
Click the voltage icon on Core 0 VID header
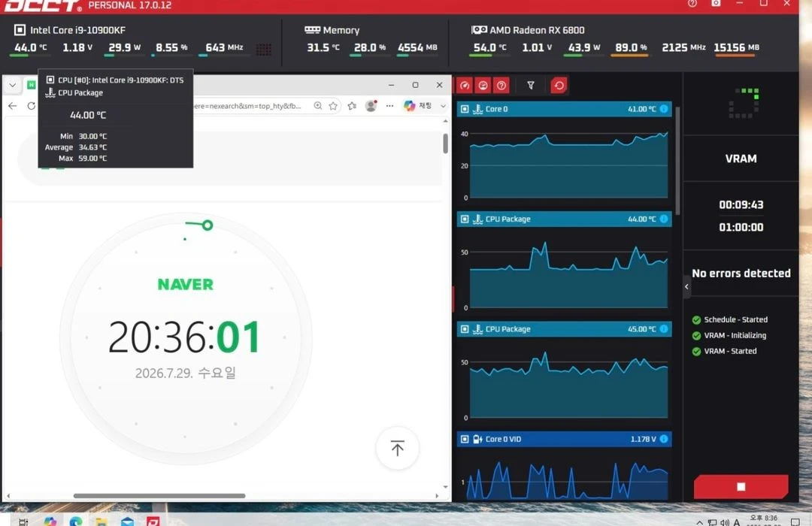coord(478,439)
